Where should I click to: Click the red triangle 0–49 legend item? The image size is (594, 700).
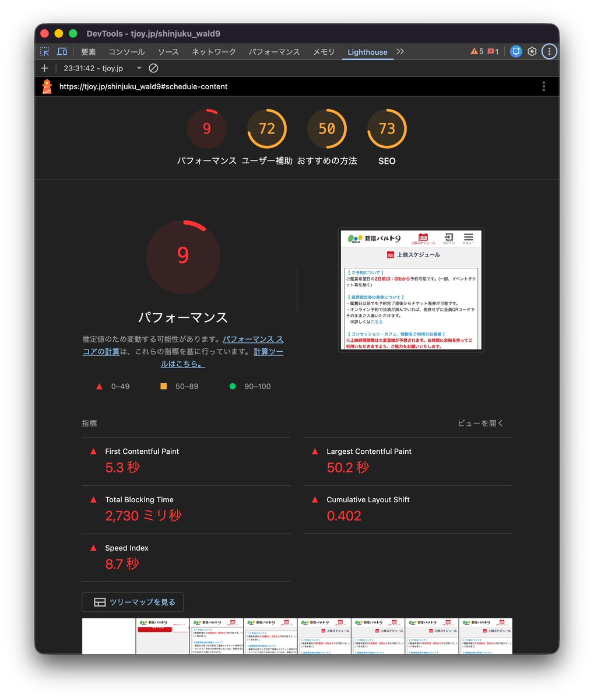point(113,386)
